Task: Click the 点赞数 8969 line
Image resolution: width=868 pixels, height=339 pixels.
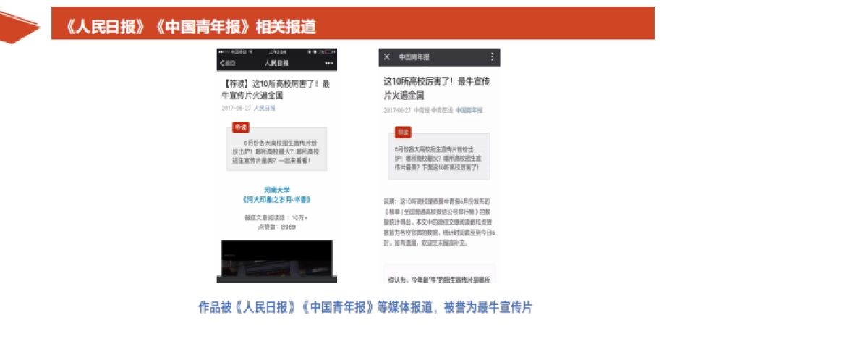Action: click(x=277, y=227)
